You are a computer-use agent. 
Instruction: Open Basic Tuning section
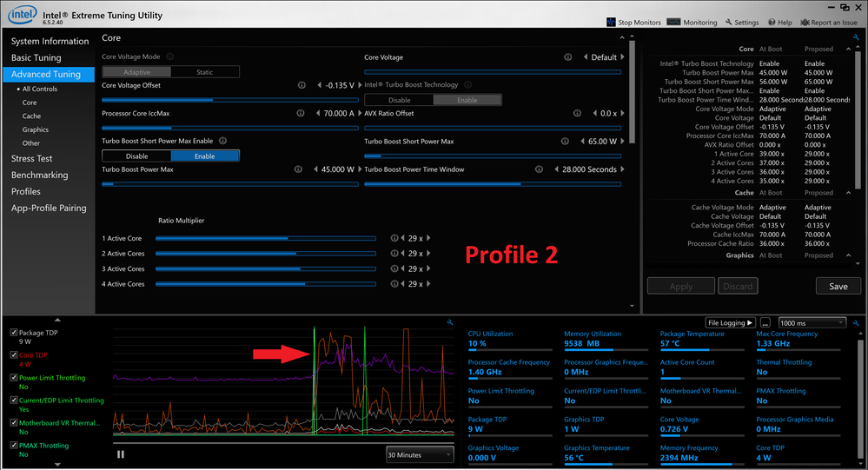[36, 57]
